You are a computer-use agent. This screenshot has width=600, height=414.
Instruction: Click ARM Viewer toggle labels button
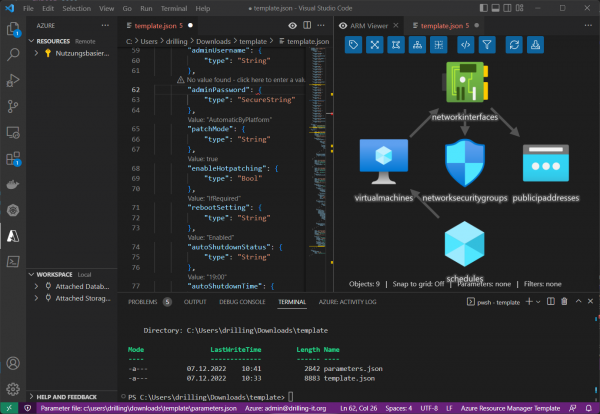353,45
